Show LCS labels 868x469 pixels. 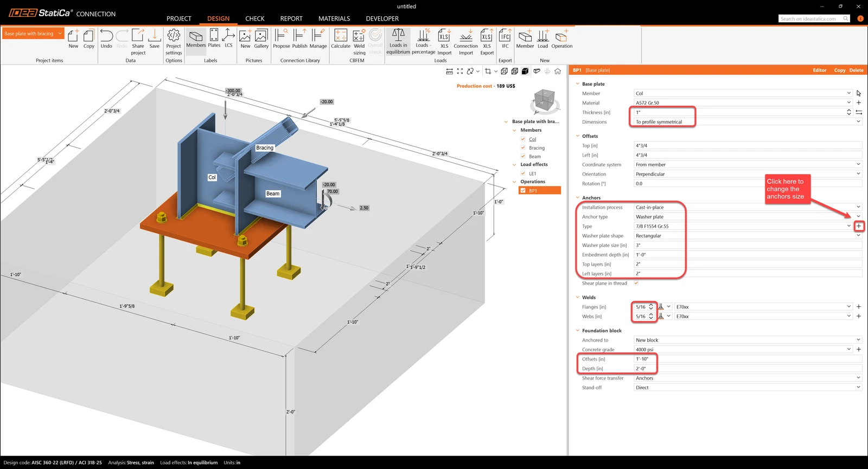coord(228,39)
